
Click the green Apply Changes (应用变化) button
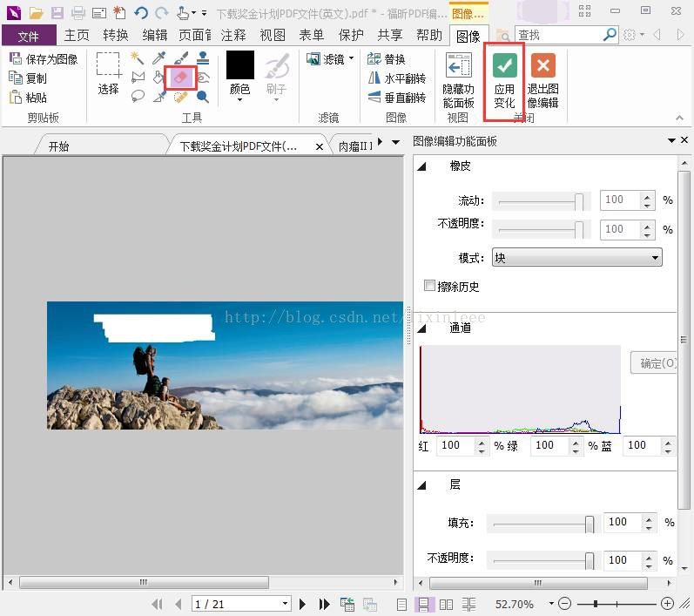[x=504, y=81]
